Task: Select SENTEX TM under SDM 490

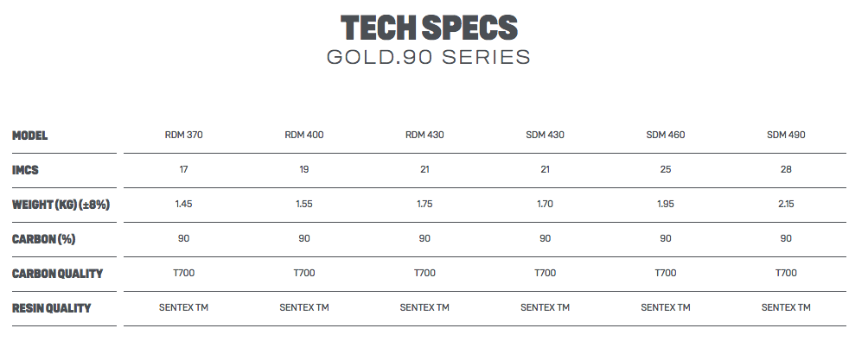Action: pyautogui.click(x=786, y=307)
